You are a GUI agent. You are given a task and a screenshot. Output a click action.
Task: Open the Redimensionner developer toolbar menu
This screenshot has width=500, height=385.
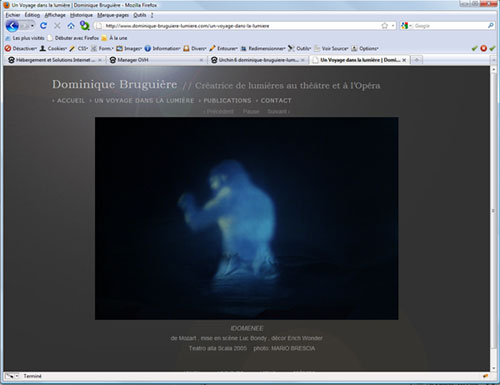click(263, 49)
